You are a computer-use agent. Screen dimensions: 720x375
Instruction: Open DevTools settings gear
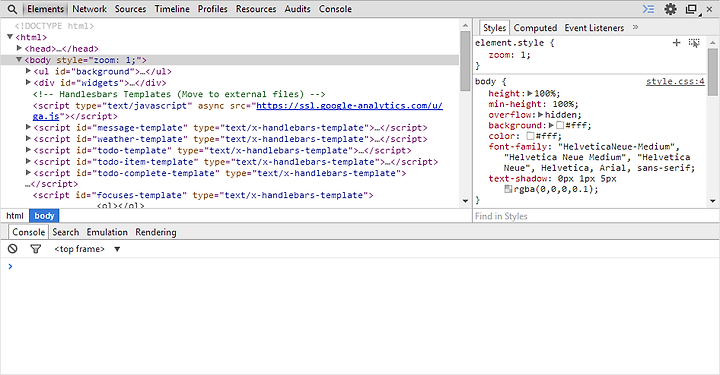point(670,9)
